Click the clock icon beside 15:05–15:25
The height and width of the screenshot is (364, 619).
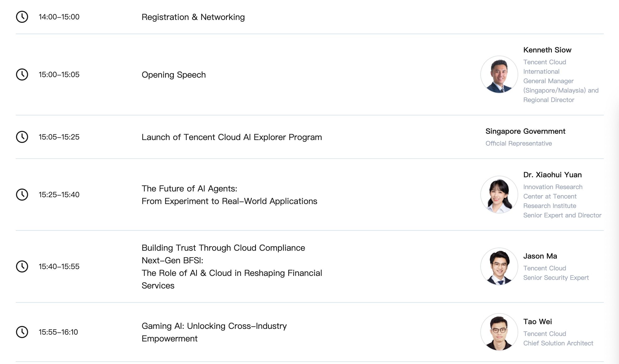[x=22, y=137]
